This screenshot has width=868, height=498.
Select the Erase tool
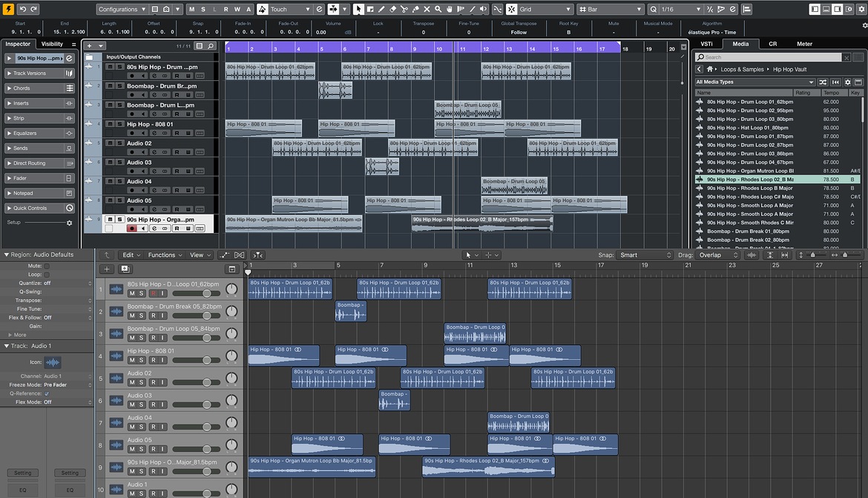tap(392, 10)
